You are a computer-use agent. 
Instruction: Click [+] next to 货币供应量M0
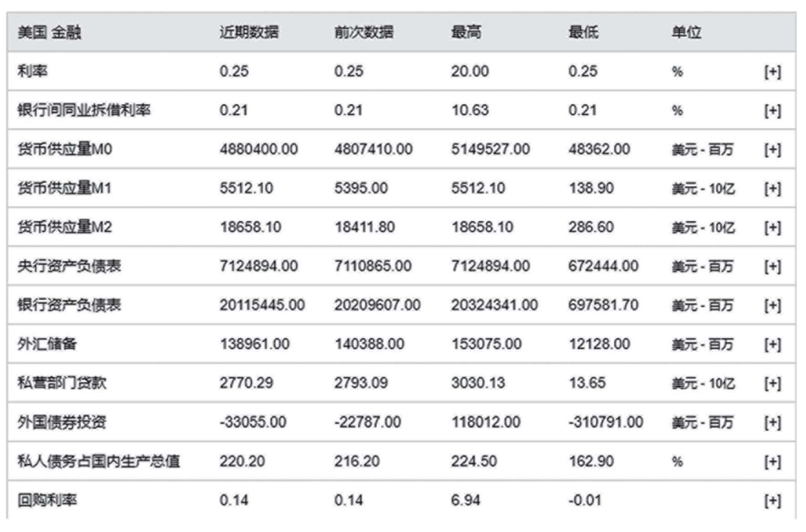[x=772, y=150]
